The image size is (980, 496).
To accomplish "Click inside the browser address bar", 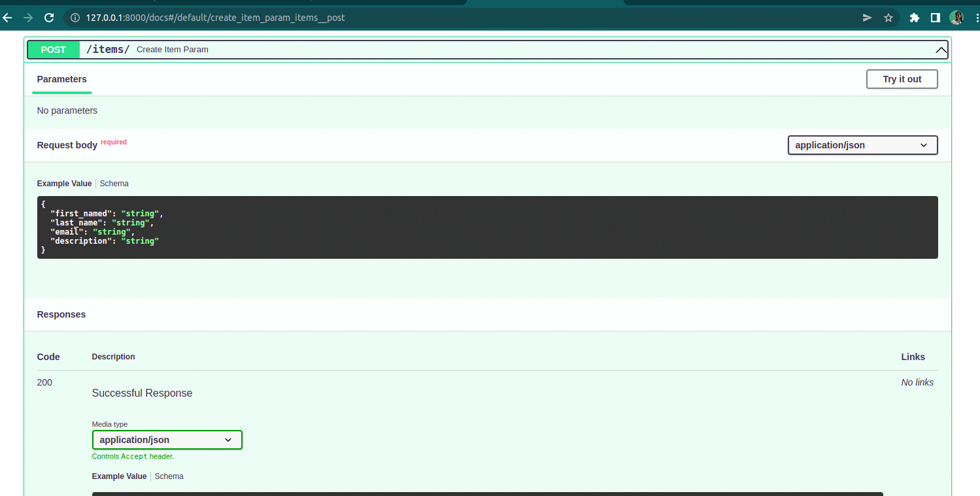I will (x=392, y=18).
